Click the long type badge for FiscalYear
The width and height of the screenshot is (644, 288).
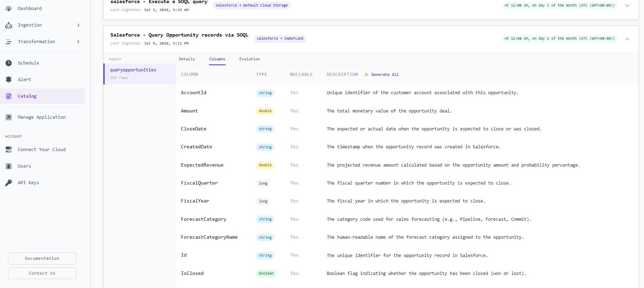(x=263, y=201)
